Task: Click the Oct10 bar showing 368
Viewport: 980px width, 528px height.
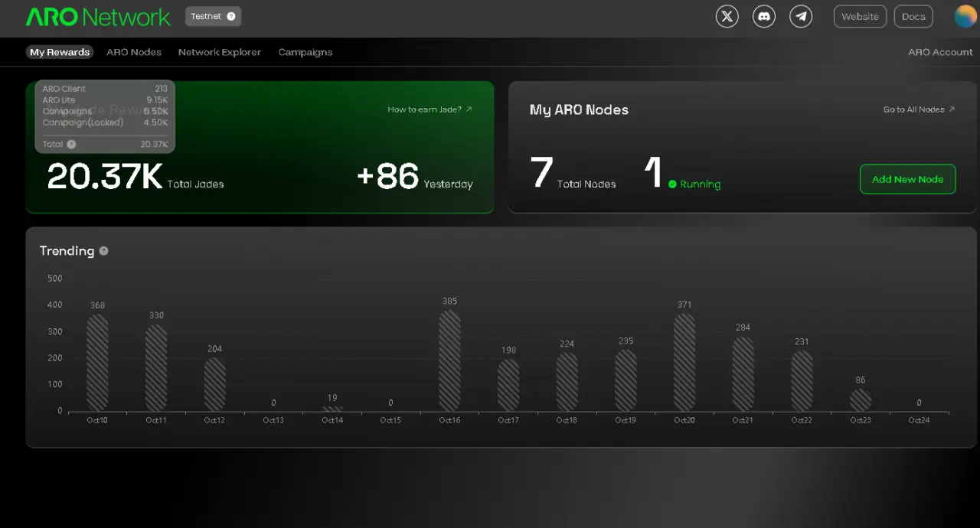Action: click(97, 362)
